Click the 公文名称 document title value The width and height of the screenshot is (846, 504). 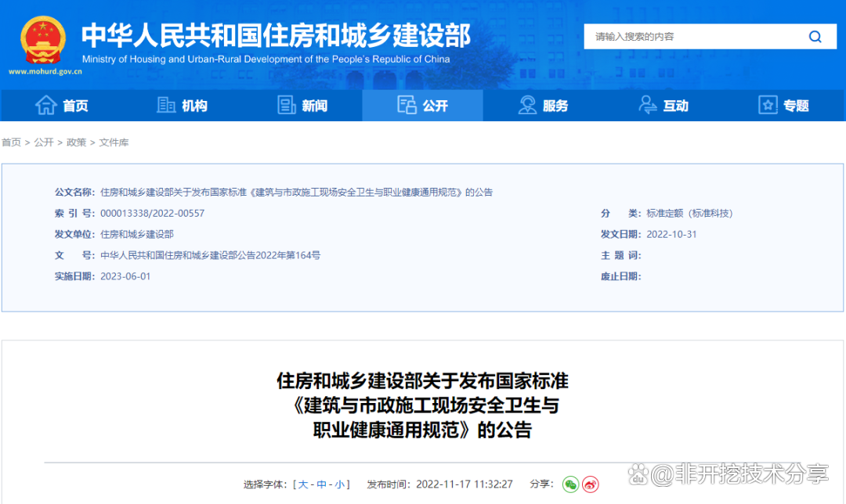tap(297, 193)
